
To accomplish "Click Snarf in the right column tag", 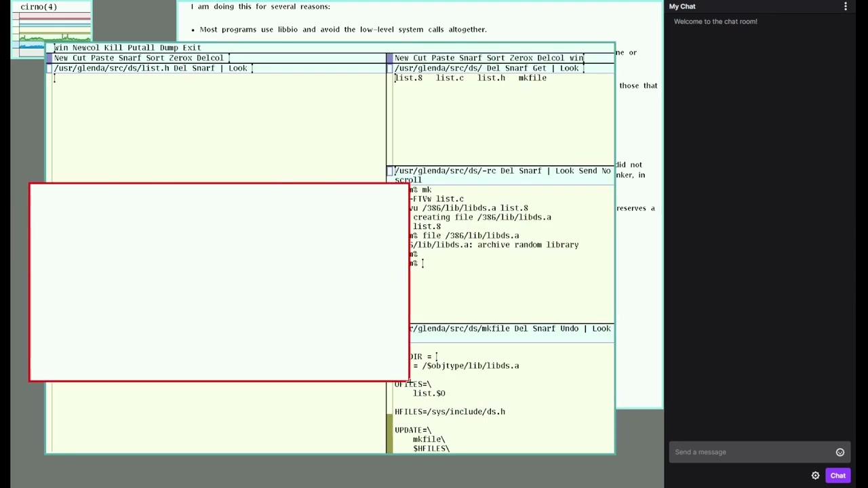I will point(471,58).
